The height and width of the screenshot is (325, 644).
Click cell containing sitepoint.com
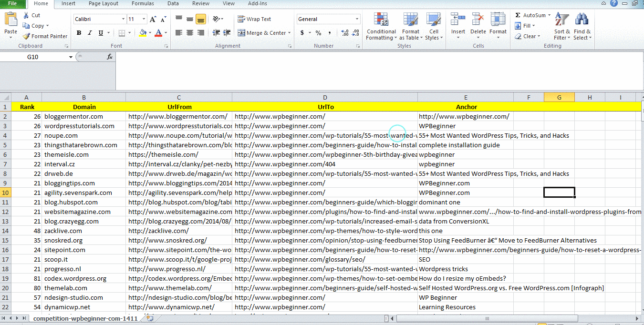84,250
